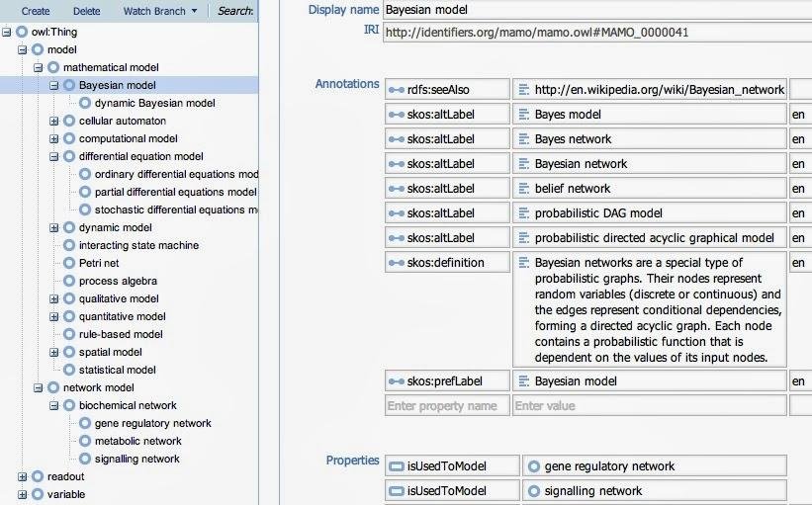812x505 pixels.
Task: Click the circle icon beside owl:Thing
Action: 22,32
